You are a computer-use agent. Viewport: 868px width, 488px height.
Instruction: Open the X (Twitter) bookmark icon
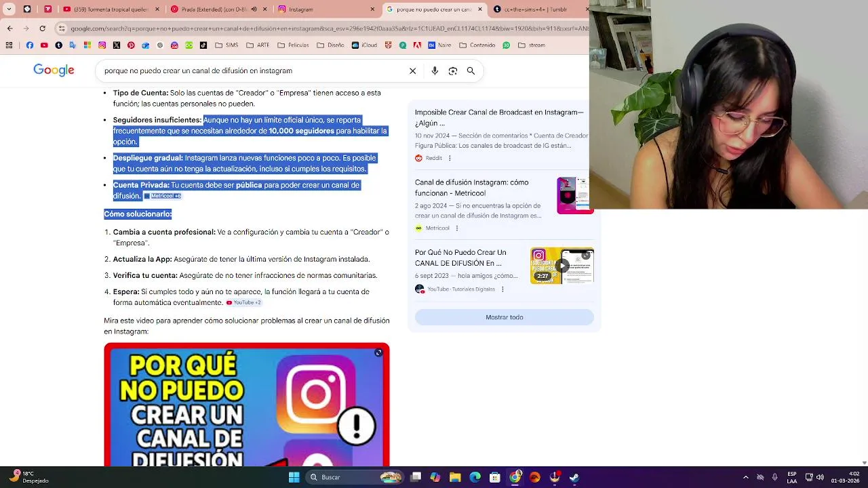pos(117,45)
